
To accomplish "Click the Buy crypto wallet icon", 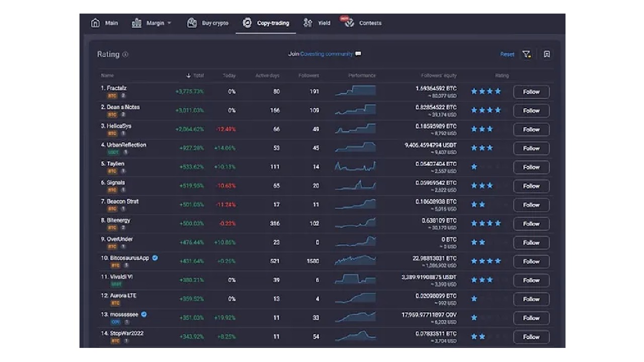I will pos(192,23).
